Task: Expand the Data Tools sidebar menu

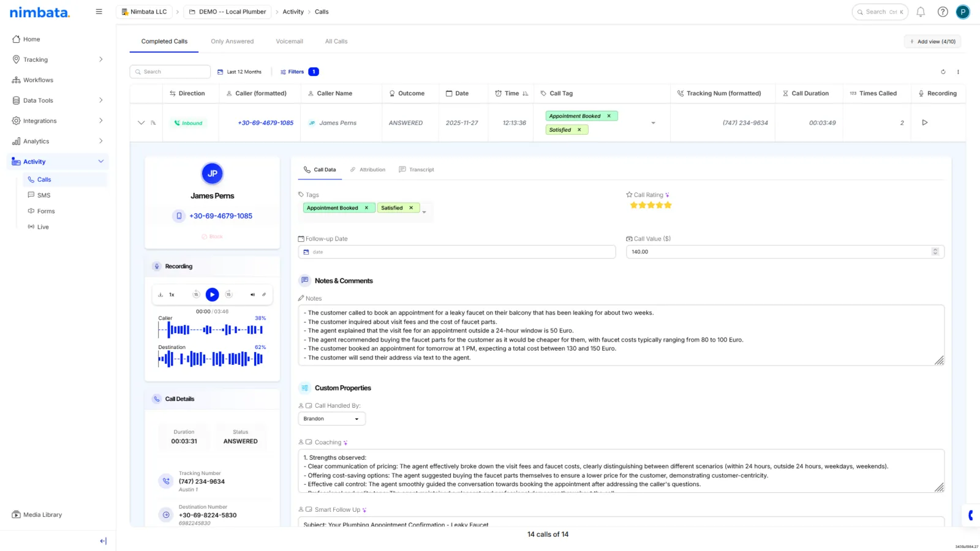Action: [x=100, y=100]
